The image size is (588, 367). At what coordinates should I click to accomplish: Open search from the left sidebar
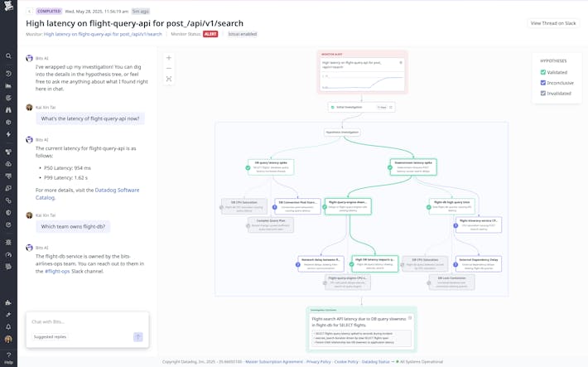8,56
